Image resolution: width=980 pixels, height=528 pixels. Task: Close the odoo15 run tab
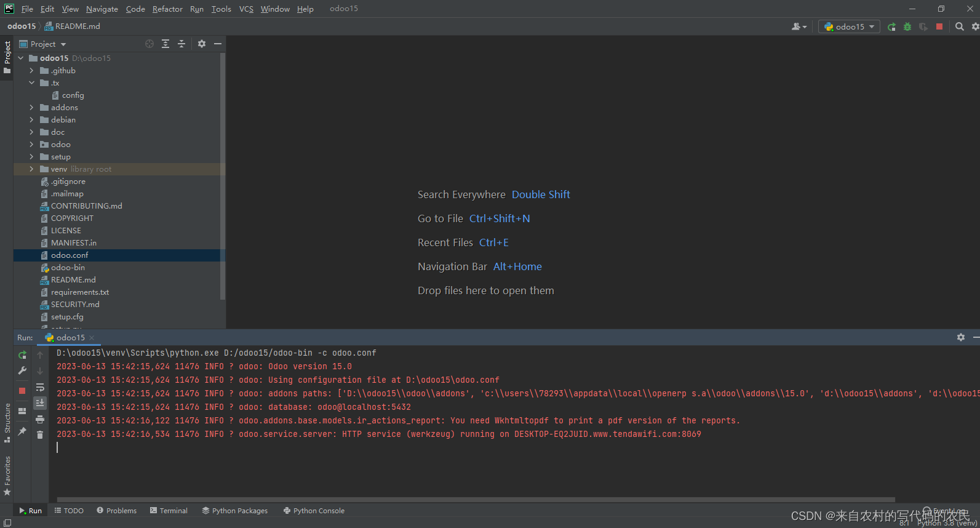[92, 337]
